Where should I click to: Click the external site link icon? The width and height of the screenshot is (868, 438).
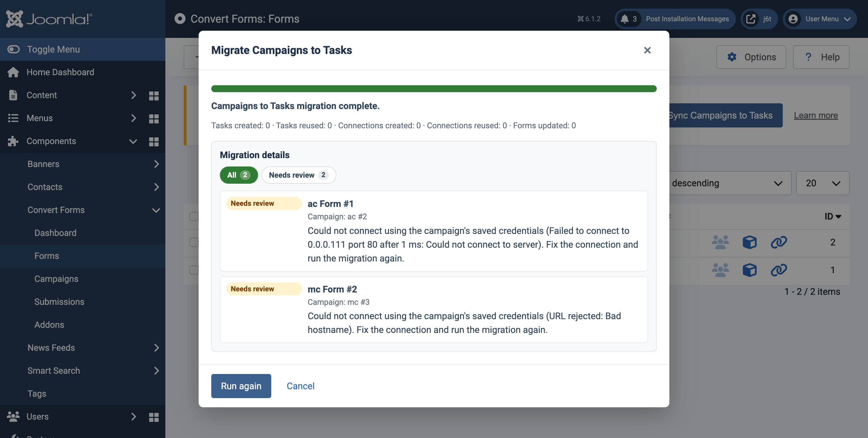[751, 19]
